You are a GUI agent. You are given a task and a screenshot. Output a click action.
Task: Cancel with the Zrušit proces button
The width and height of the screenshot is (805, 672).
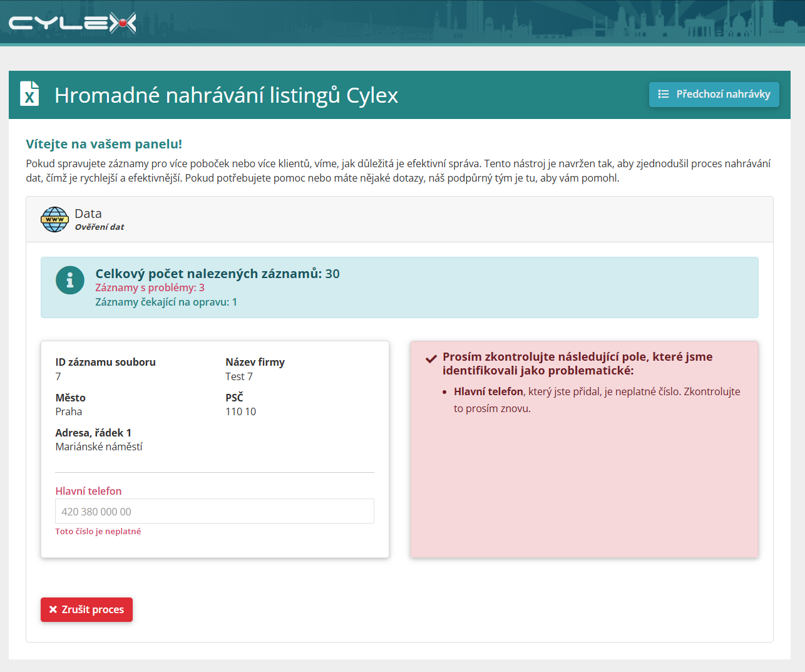coord(86,609)
